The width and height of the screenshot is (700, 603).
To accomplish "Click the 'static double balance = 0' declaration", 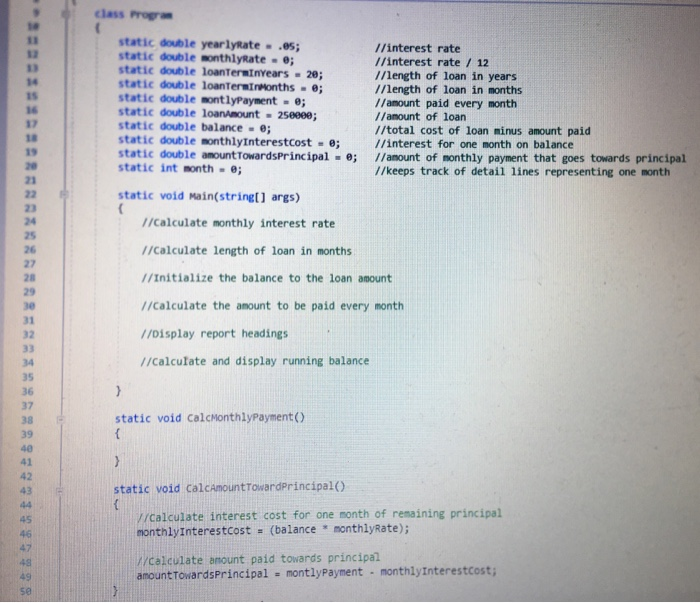I will [x=194, y=128].
